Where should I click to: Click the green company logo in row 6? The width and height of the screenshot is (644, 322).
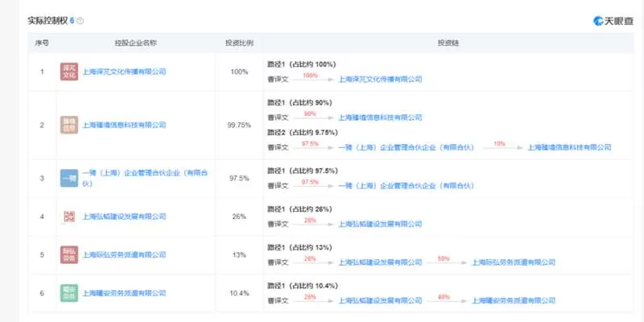click(69, 293)
